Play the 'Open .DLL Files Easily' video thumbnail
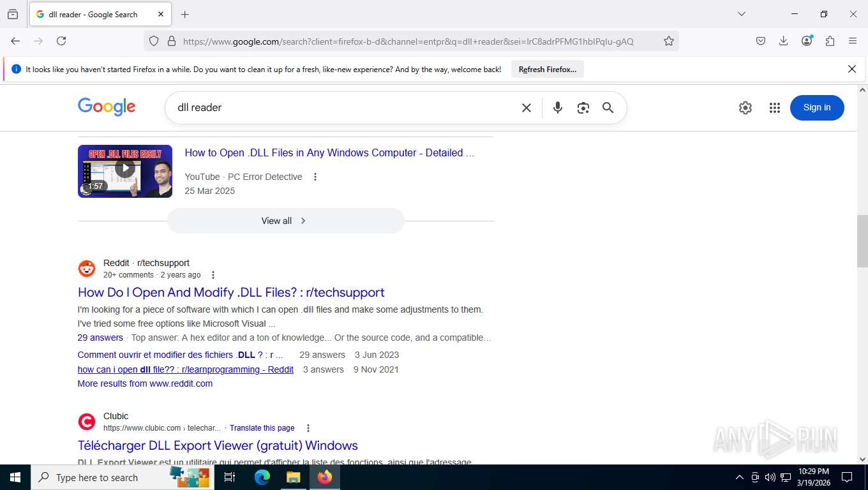 click(125, 171)
